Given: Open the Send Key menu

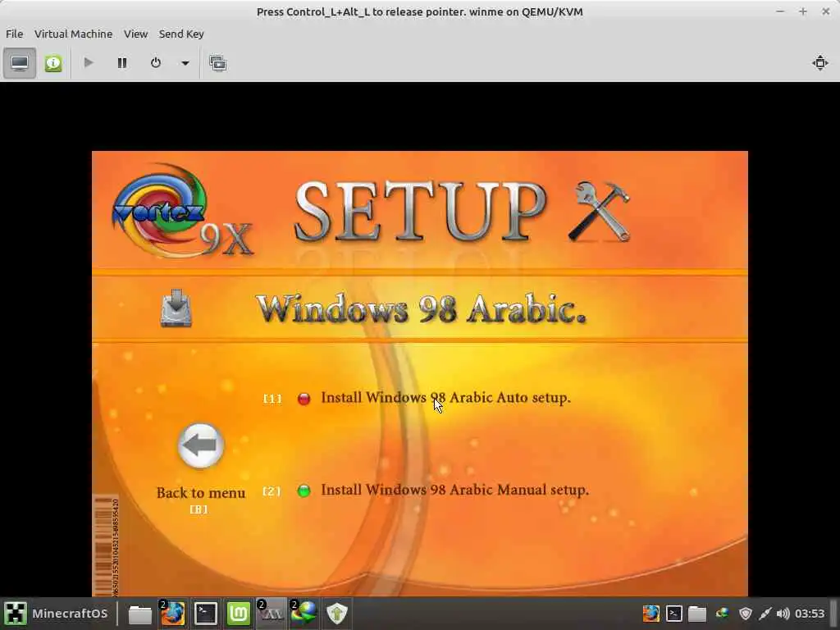Looking at the screenshot, I should [181, 34].
